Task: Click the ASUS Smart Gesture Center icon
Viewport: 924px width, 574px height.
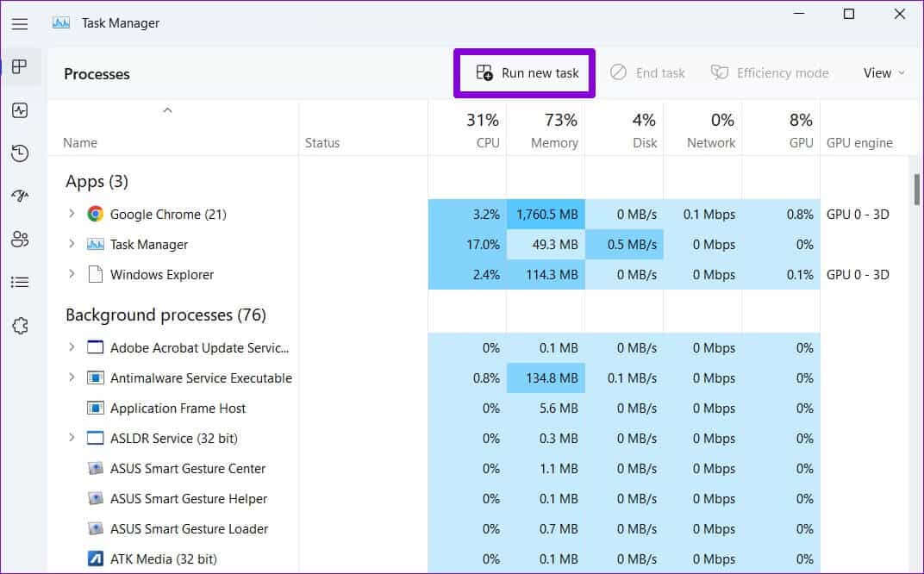Action: click(x=95, y=468)
